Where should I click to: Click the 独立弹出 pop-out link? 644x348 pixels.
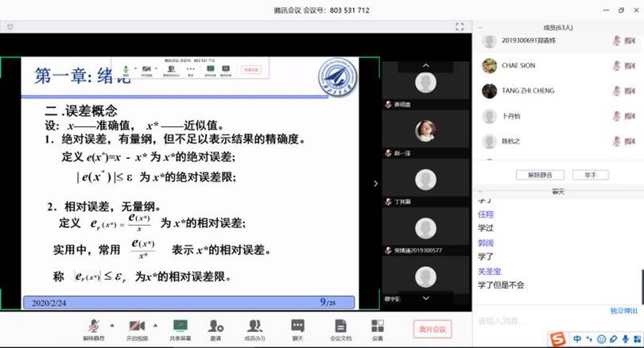[x=623, y=311]
